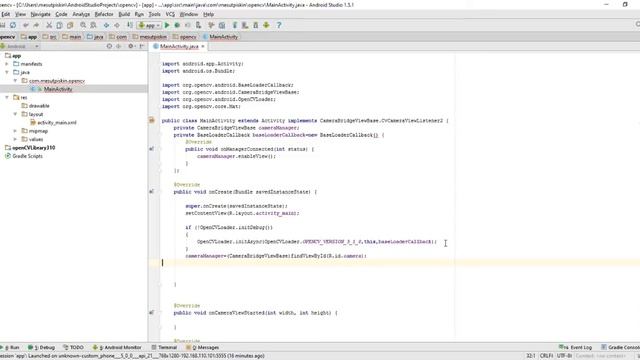The image size is (640, 360).
Task: Click the Attach debugger to process icon
Action: 198,25
